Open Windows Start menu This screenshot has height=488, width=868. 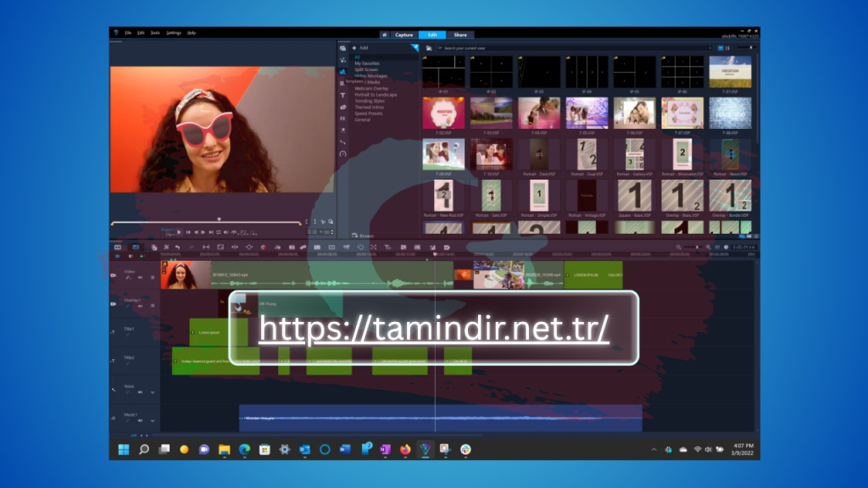click(124, 449)
